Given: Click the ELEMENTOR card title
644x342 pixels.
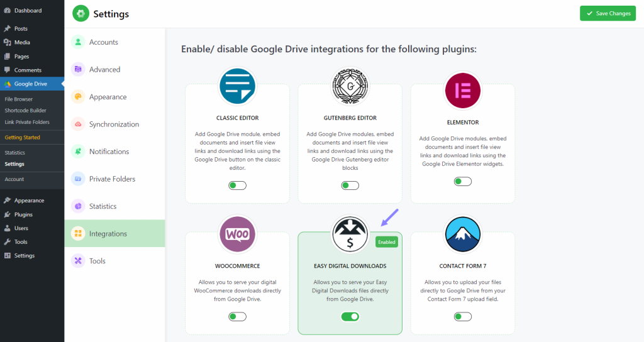Looking at the screenshot, I should [x=462, y=123].
